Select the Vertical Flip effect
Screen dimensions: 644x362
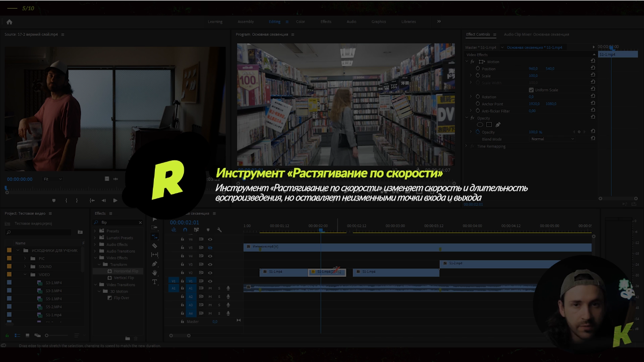point(124,278)
